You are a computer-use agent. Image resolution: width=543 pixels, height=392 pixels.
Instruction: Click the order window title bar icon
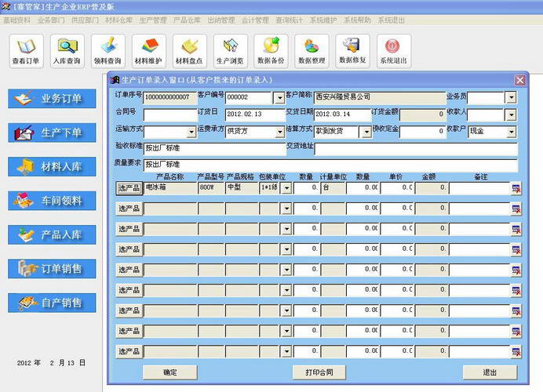(115, 80)
